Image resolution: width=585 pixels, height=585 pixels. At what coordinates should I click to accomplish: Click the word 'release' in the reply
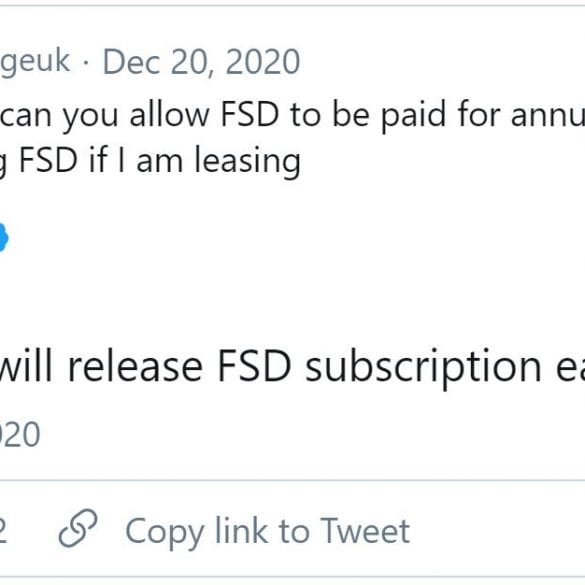coord(135,366)
